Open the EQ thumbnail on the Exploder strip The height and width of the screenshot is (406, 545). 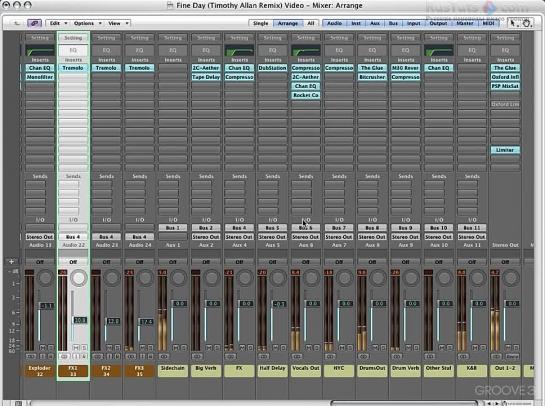click(x=40, y=50)
